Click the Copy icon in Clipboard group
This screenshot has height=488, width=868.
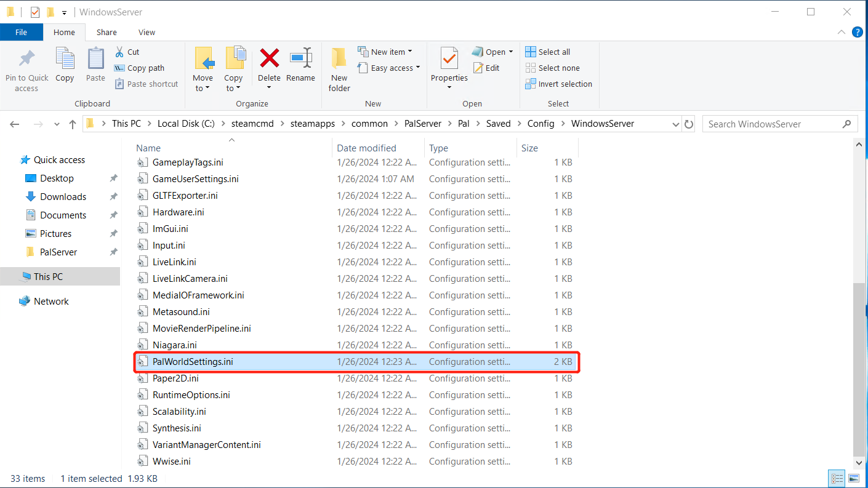(65, 58)
